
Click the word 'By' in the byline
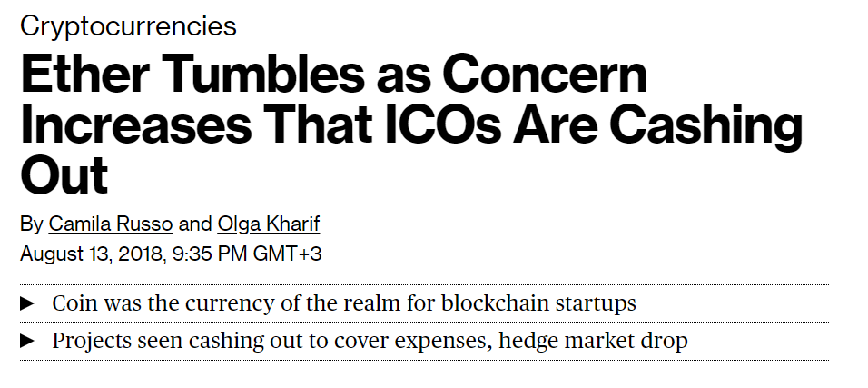(x=32, y=225)
